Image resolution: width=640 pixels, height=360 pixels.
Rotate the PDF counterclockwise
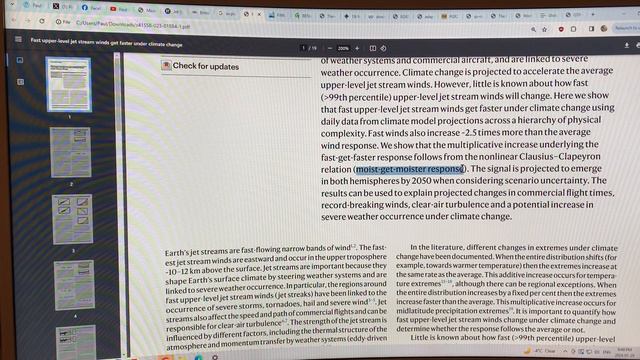(383, 48)
